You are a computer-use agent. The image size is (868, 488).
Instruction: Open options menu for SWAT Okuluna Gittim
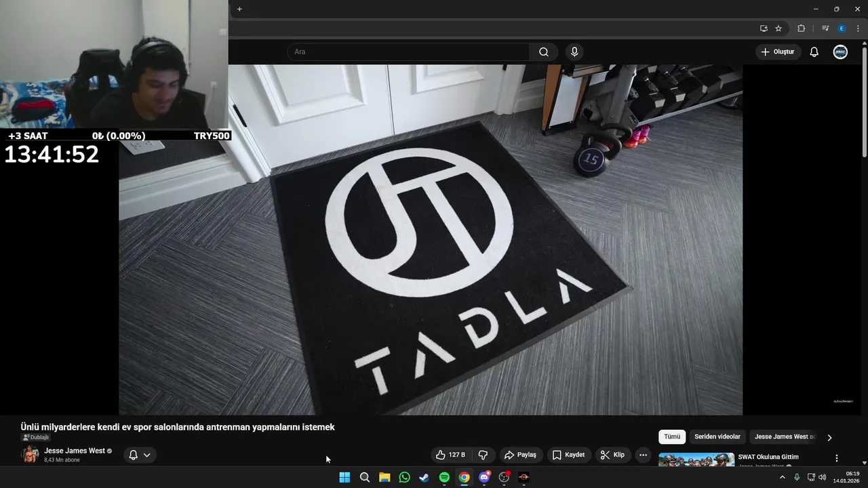click(x=836, y=458)
